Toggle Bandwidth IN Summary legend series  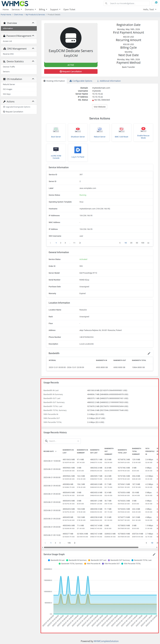point(76,560)
